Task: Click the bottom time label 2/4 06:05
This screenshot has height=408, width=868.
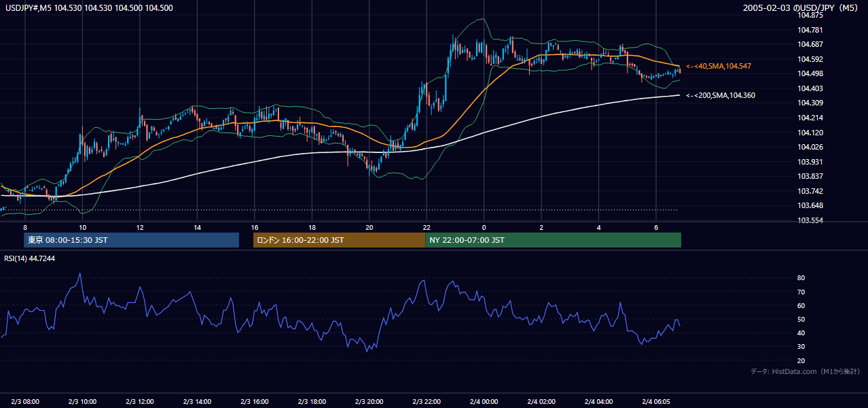Action: point(657,401)
